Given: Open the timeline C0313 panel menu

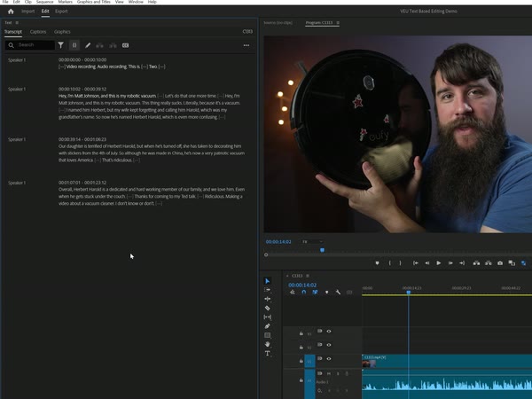Looking at the screenshot, I should (x=308, y=276).
